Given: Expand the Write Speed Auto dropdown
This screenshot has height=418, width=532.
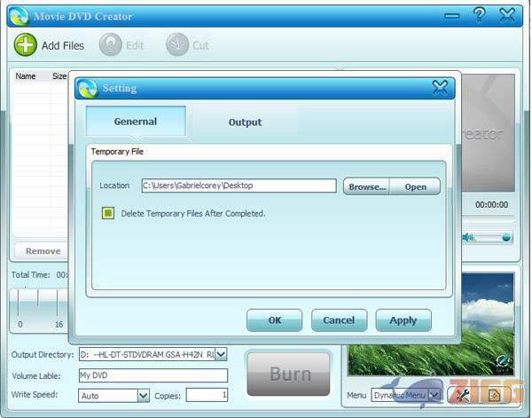Looking at the screenshot, I should [143, 396].
